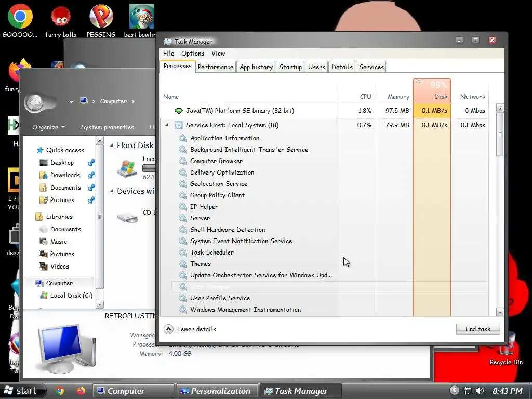Click the Music library icon in sidebar
This screenshot has width=532, height=399.
tap(44, 242)
